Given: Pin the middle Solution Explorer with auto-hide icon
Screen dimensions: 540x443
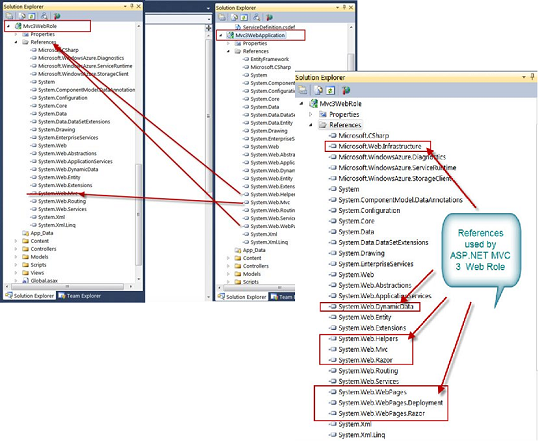Looking at the screenshot, I should [x=344, y=7].
